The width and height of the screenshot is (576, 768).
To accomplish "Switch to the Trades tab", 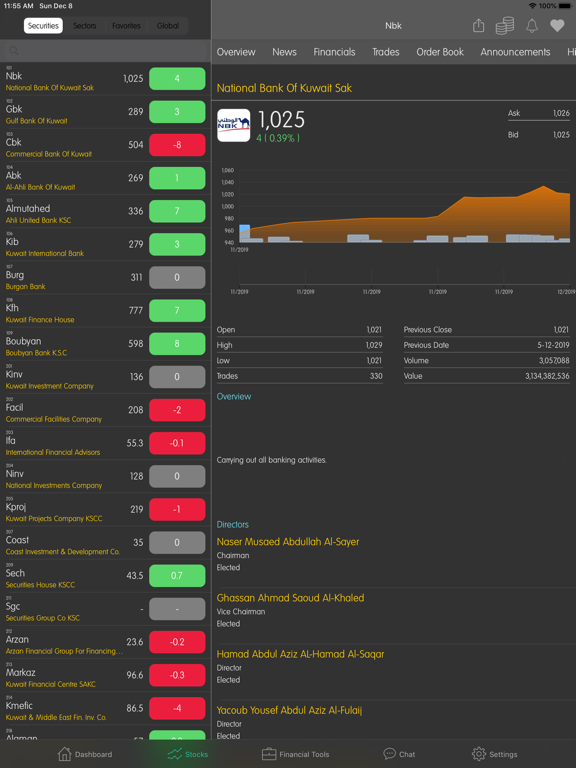I will pyautogui.click(x=386, y=52).
